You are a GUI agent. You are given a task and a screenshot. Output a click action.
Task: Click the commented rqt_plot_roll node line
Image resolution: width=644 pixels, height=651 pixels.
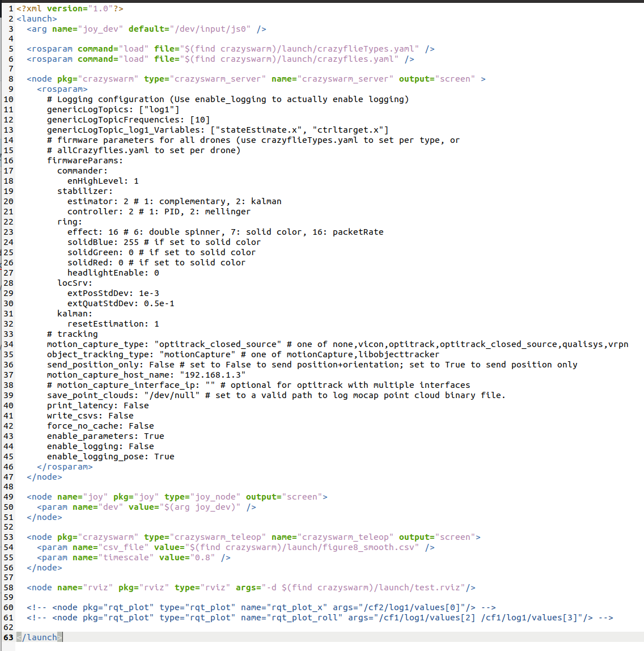coord(320,618)
